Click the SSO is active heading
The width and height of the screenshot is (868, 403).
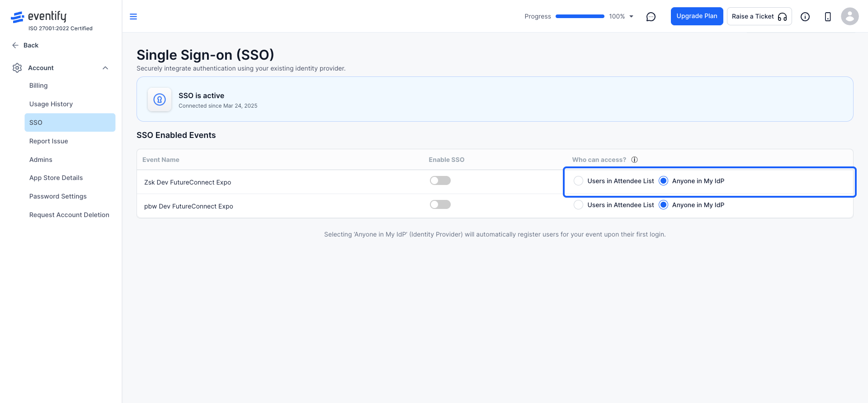(x=201, y=95)
